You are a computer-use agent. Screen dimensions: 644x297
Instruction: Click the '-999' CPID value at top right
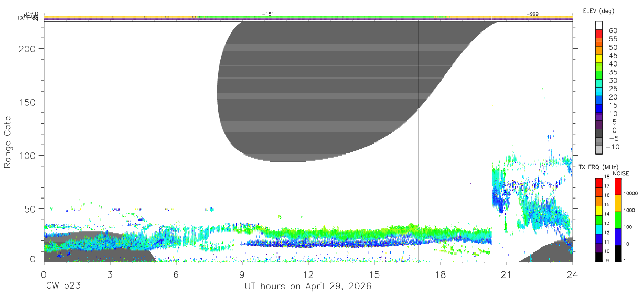(532, 14)
